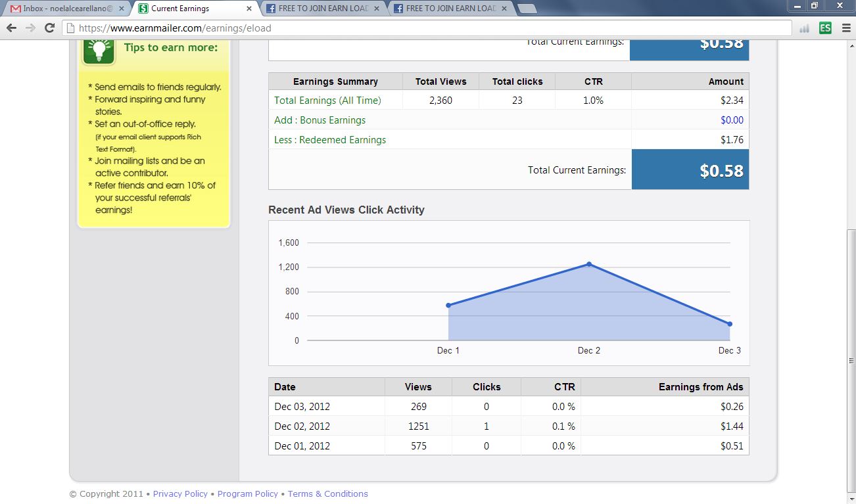
Task: Close the Inbox Gmail tab
Action: point(121,9)
